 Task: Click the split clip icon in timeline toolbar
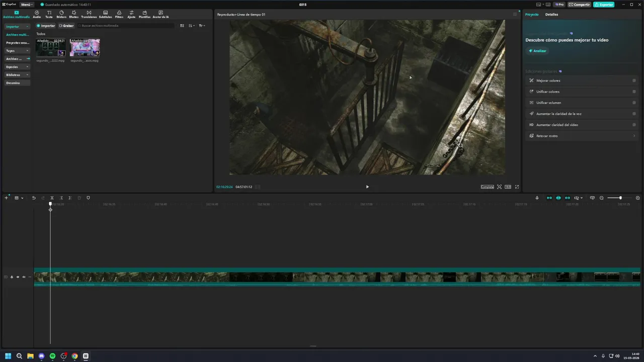52,198
